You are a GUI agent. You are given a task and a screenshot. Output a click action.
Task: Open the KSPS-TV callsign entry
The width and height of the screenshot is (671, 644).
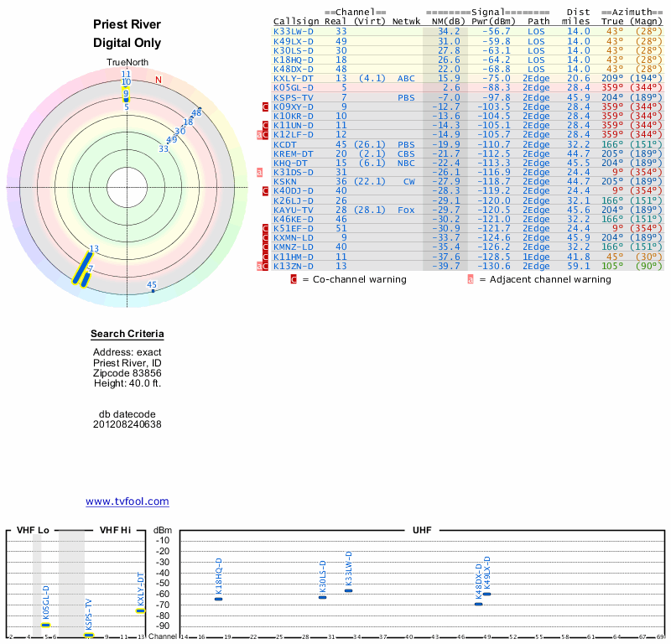(294, 97)
